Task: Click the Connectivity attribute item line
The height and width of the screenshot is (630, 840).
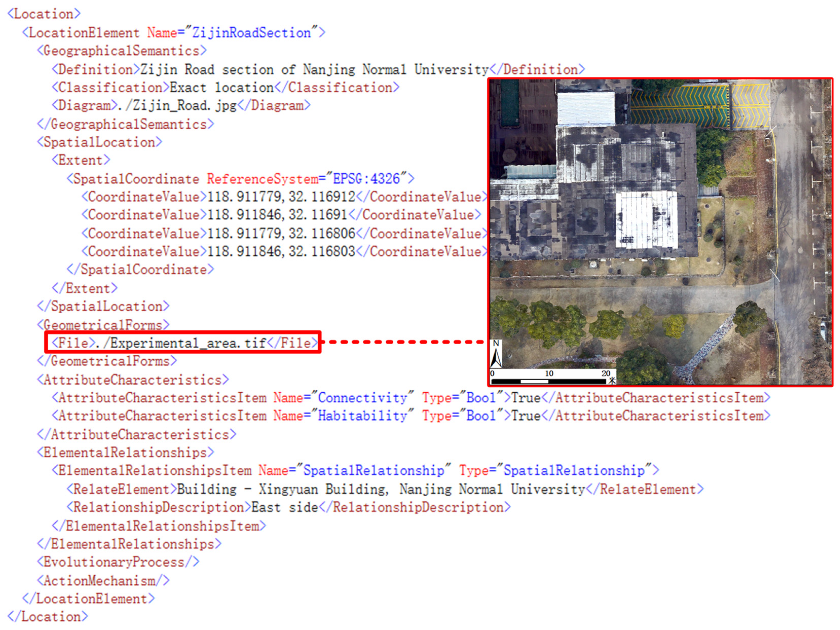Action: pos(411,398)
